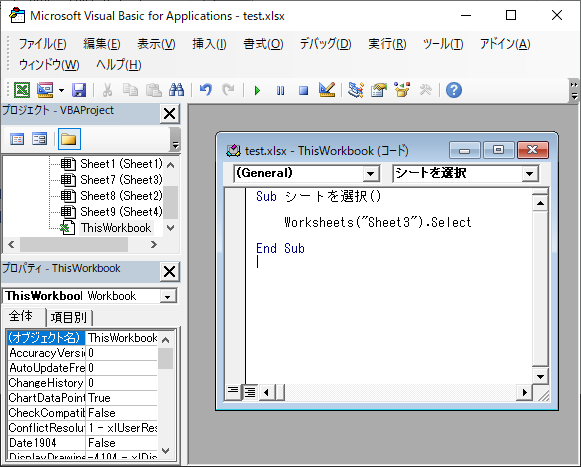Open the Insert UserForm dropdown arrow
This screenshot has width=581, height=467.
click(61, 90)
